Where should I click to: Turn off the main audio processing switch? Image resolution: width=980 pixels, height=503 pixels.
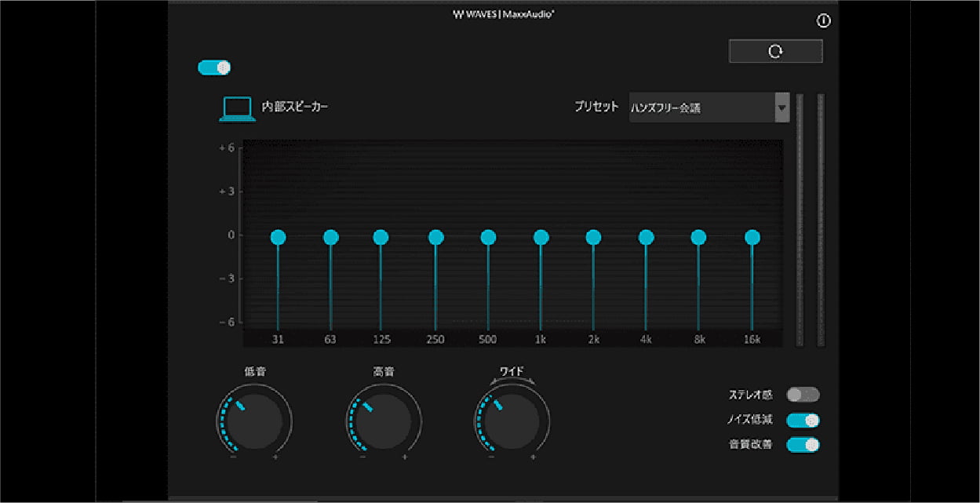[x=213, y=68]
